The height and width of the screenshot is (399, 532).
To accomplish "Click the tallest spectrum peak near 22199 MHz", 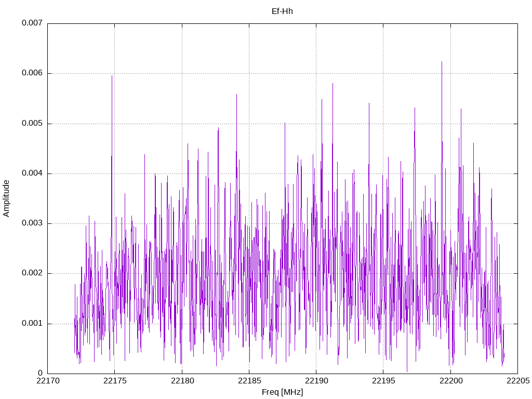I will 442,63.
